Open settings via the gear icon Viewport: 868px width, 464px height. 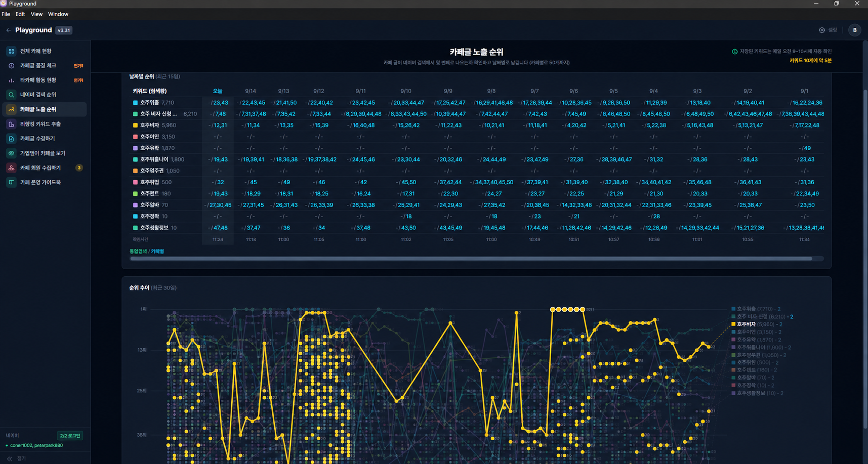(821, 30)
